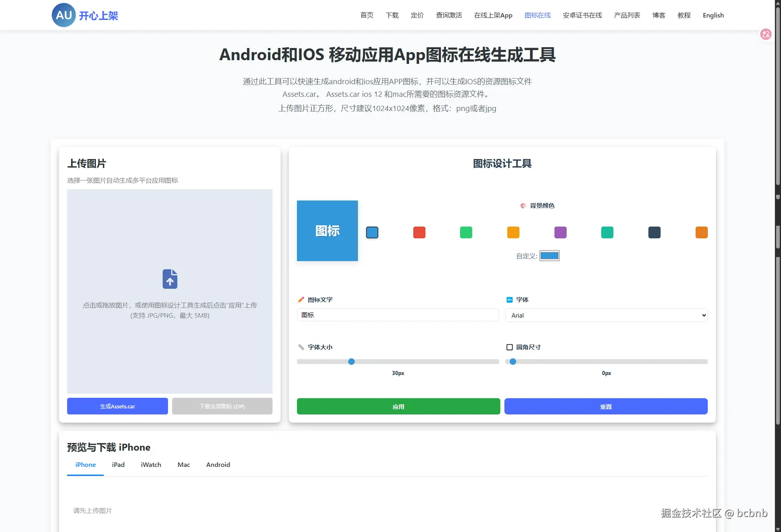Click the pen nib icon beside 字体大小
This screenshot has height=532, width=781.
click(x=301, y=347)
